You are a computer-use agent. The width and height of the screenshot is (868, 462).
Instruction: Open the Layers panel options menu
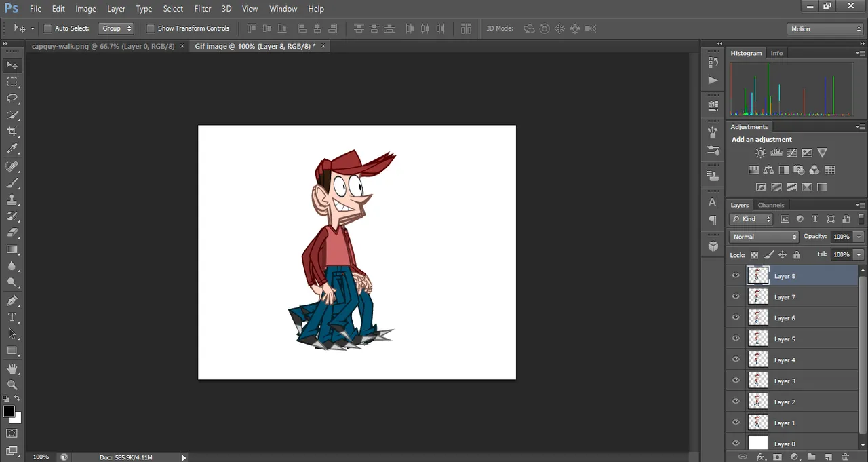[860, 205]
